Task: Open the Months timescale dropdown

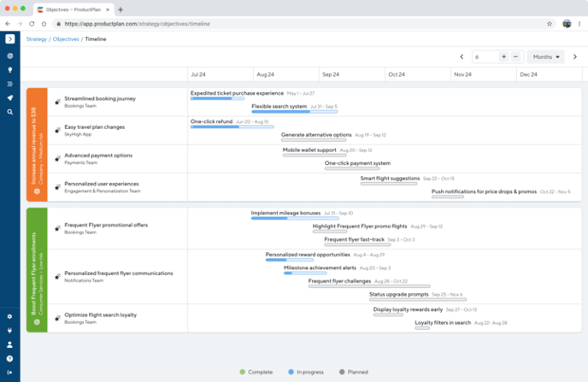Action: click(x=547, y=56)
